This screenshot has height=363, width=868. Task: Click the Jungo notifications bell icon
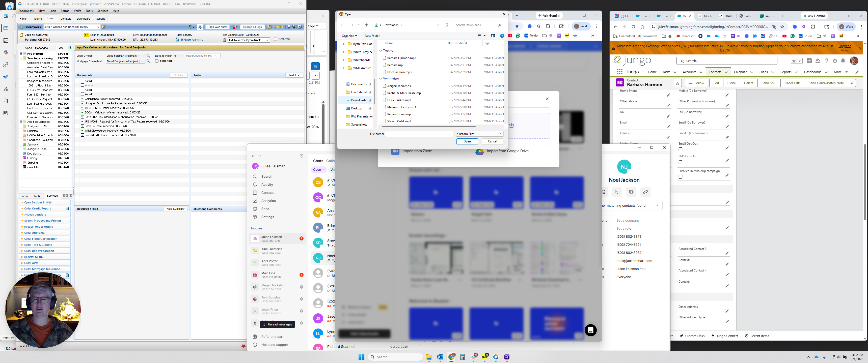click(843, 61)
